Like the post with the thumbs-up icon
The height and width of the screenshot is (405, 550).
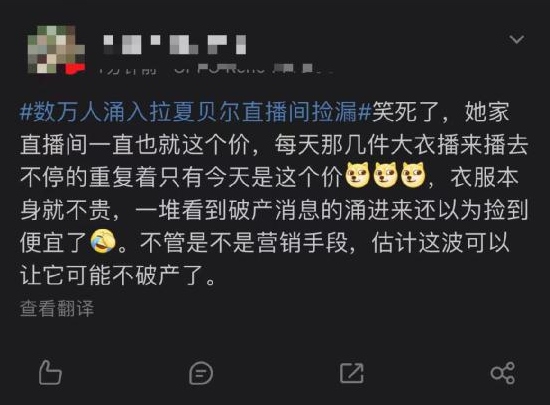pyautogui.click(x=50, y=373)
